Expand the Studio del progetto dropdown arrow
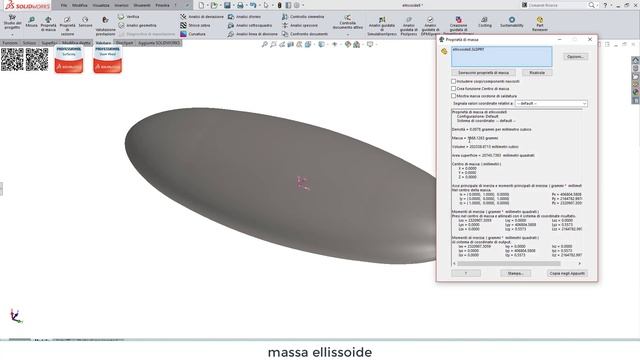 12,35
